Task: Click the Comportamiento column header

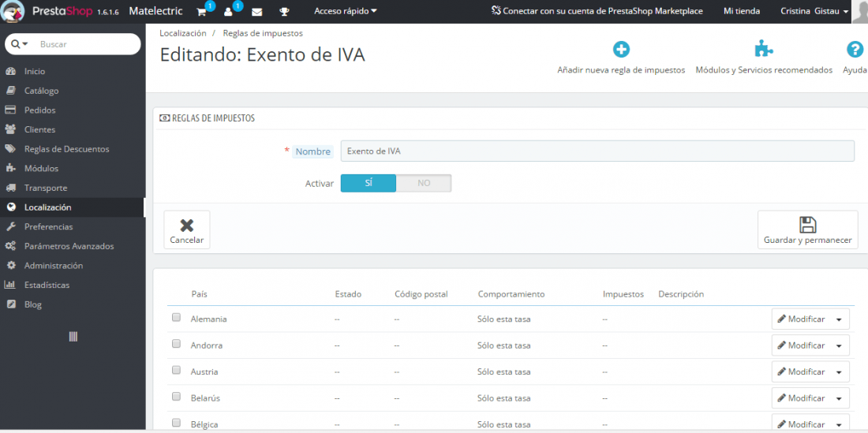Action: coord(511,294)
